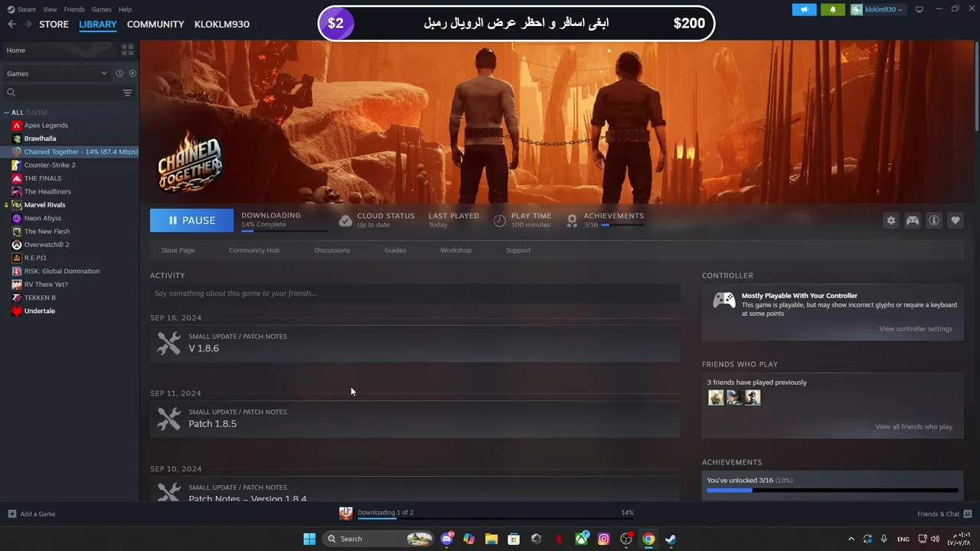
Task: Click Overwatch 2 game icon
Action: (17, 245)
